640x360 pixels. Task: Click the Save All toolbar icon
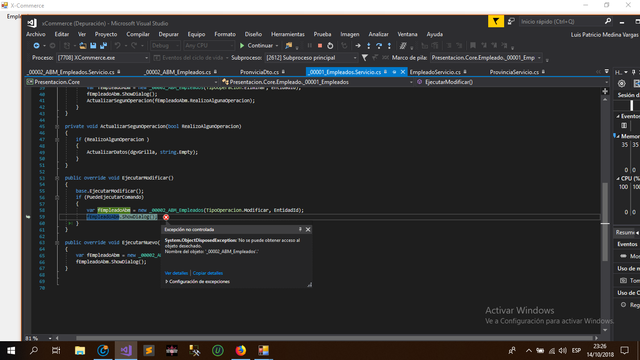point(104,46)
